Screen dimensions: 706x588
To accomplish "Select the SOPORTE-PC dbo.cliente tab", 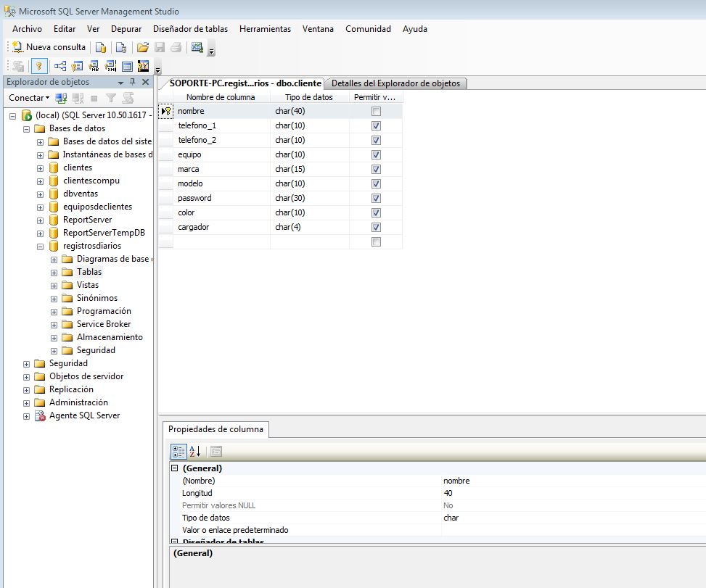I will [x=245, y=83].
